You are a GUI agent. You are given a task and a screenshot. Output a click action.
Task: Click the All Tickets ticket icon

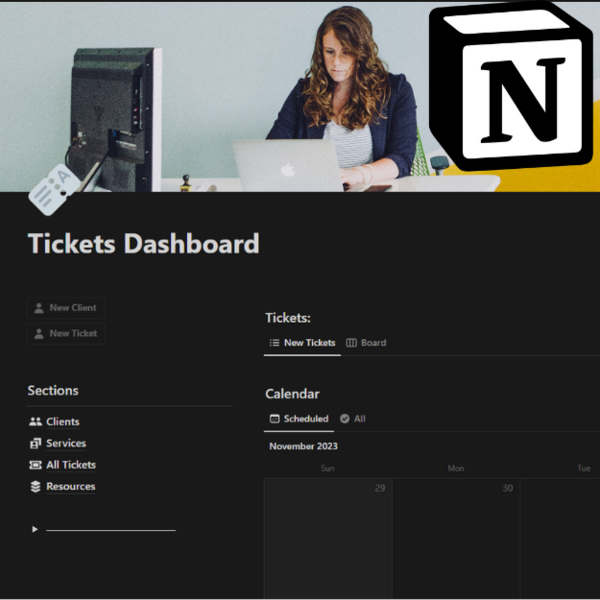35,465
